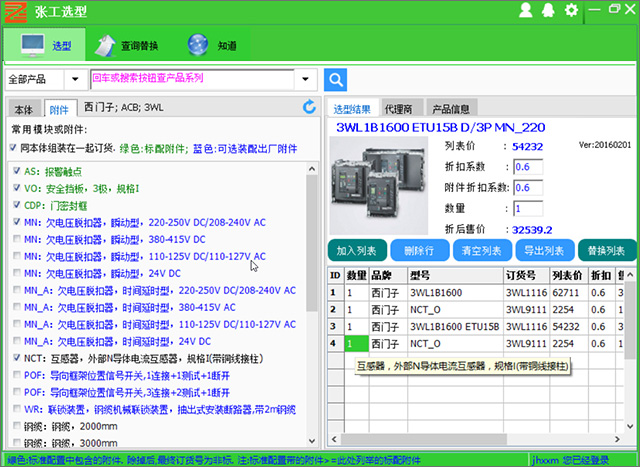
Task: Click the blue magnifier search button
Action: click(335, 79)
